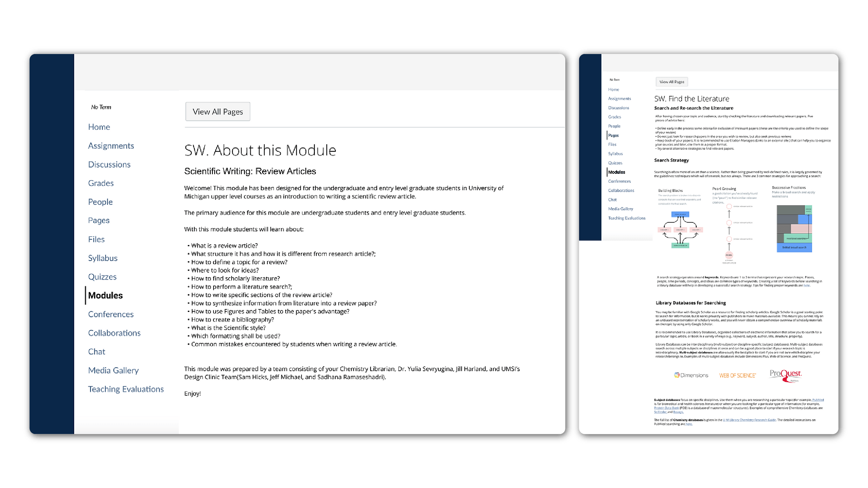Click the Successive Fractions stacked chart
The height and width of the screenshot is (488, 868).
[x=794, y=228]
